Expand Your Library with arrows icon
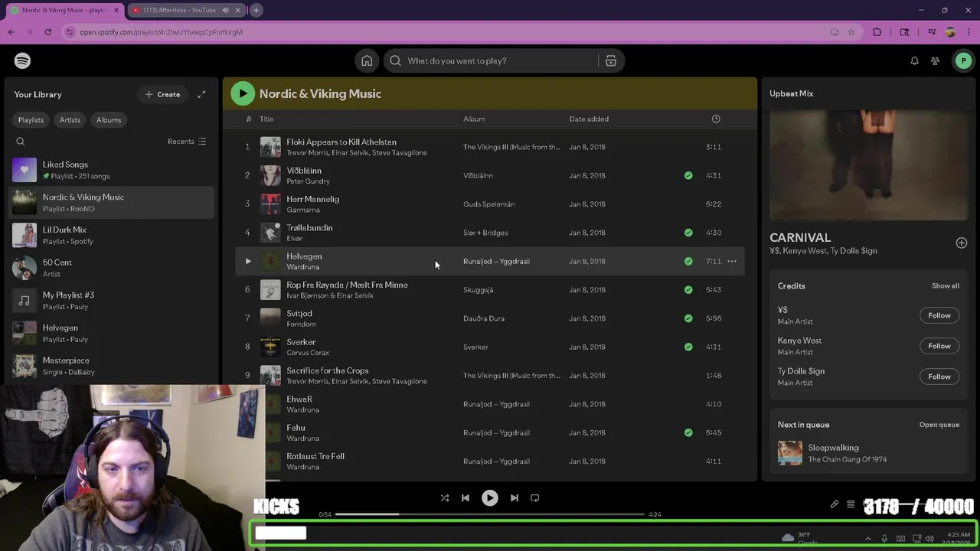The height and width of the screenshot is (551, 980). (x=201, y=94)
